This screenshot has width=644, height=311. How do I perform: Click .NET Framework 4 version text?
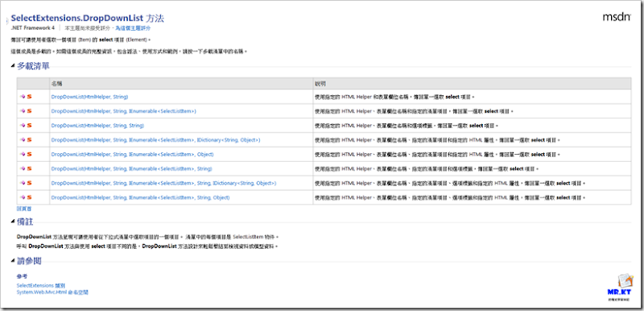click(32, 28)
